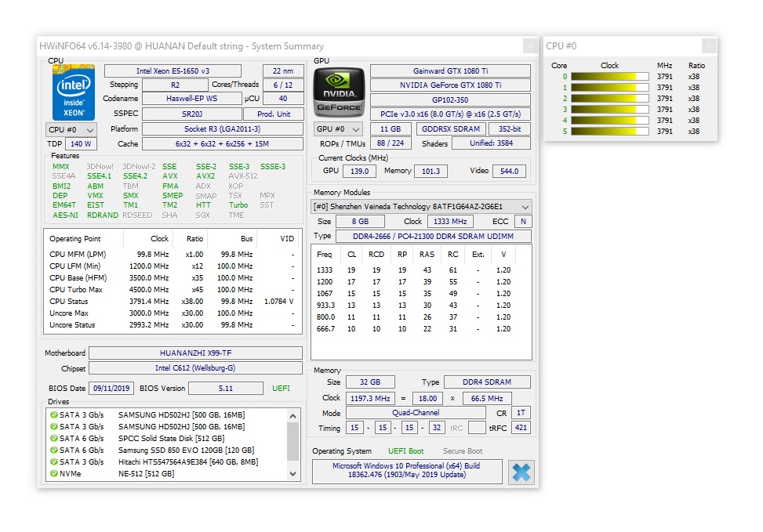The height and width of the screenshot is (532, 763).
Task: Click the memory size 32 GB field
Action: [x=370, y=382]
